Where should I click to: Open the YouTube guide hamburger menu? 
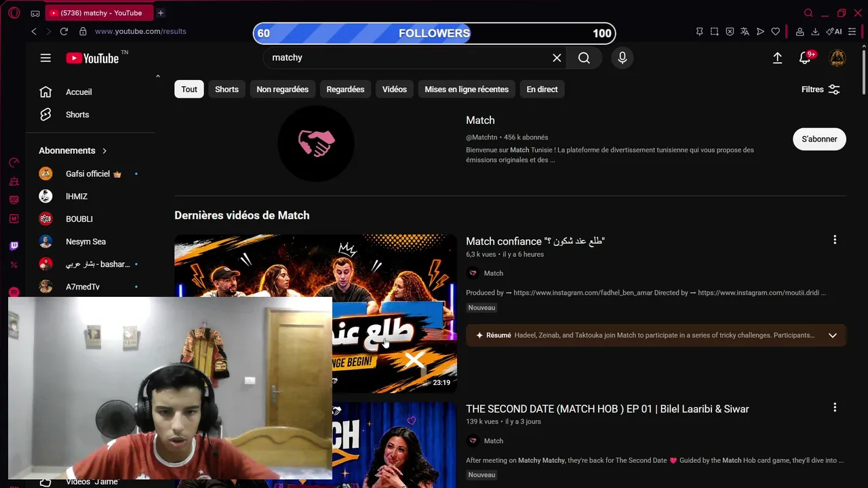click(45, 58)
